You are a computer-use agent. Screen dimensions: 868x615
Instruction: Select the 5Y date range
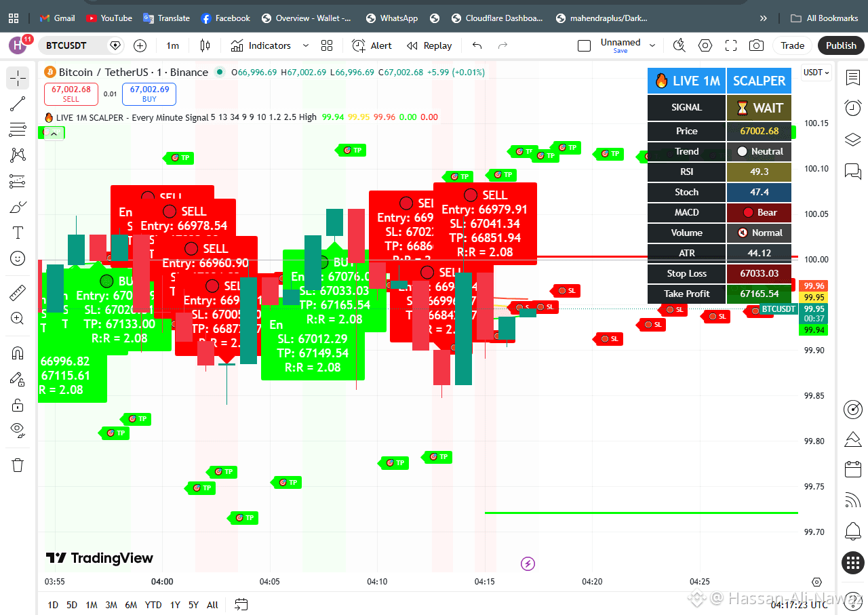tap(193, 605)
